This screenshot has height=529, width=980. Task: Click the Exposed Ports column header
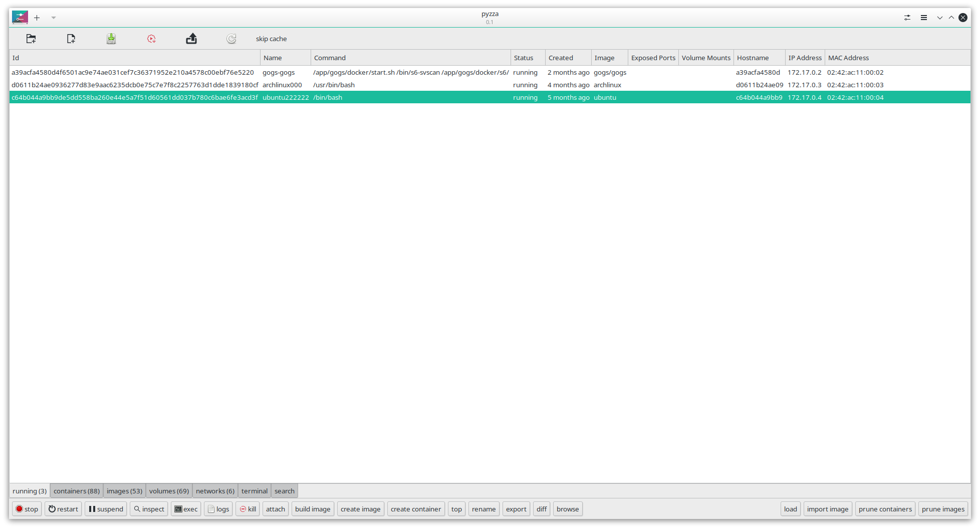[653, 58]
